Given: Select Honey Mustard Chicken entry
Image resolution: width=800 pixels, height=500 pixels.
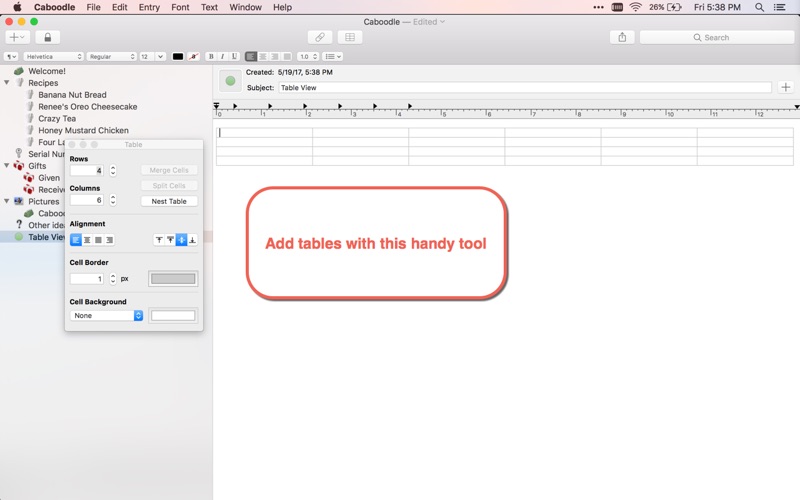Looking at the screenshot, I should (x=83, y=130).
